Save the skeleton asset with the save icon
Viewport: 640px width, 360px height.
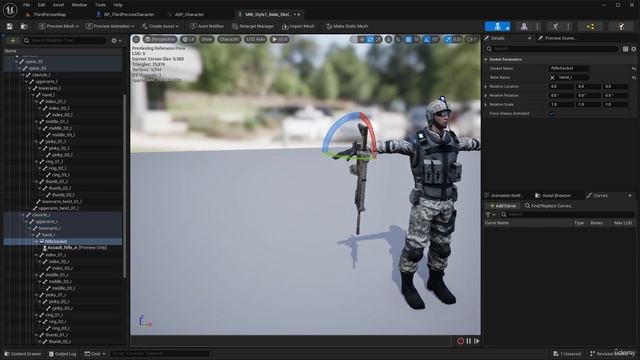[x=9, y=26]
